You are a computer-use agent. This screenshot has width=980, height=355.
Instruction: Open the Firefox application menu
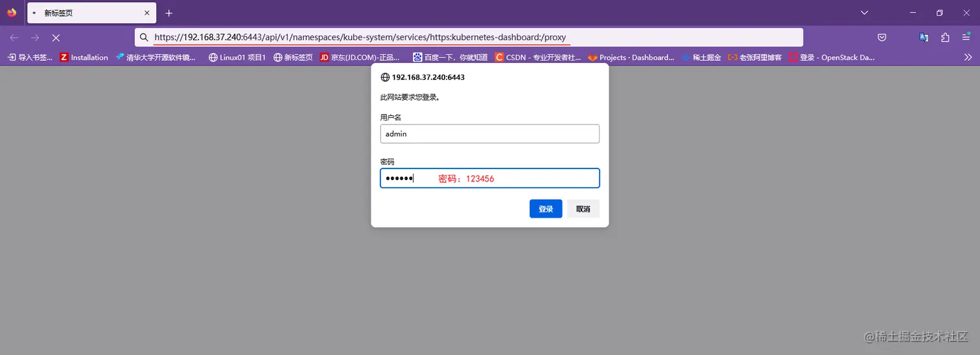(966, 38)
